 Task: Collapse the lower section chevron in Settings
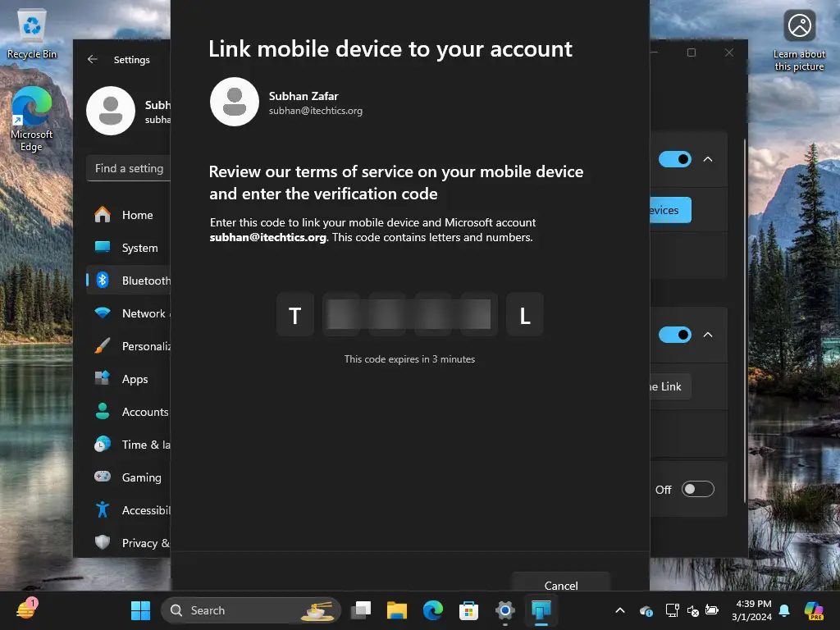tap(708, 335)
